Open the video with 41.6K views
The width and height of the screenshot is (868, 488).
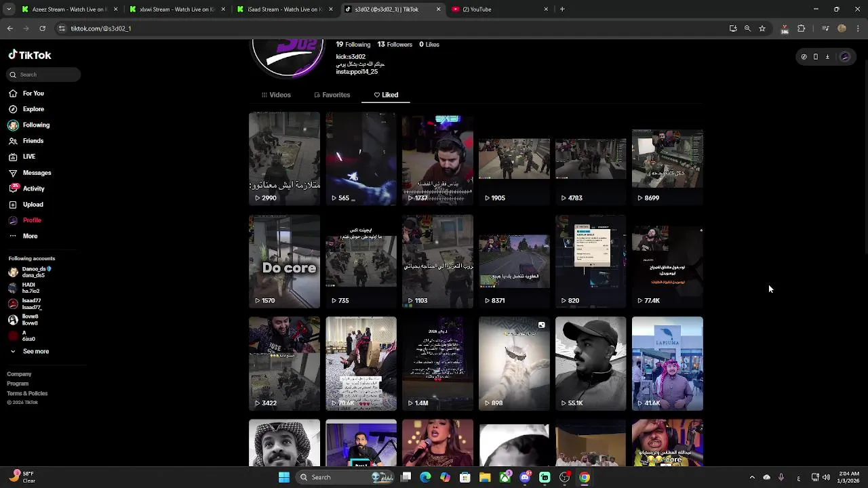pos(667,363)
